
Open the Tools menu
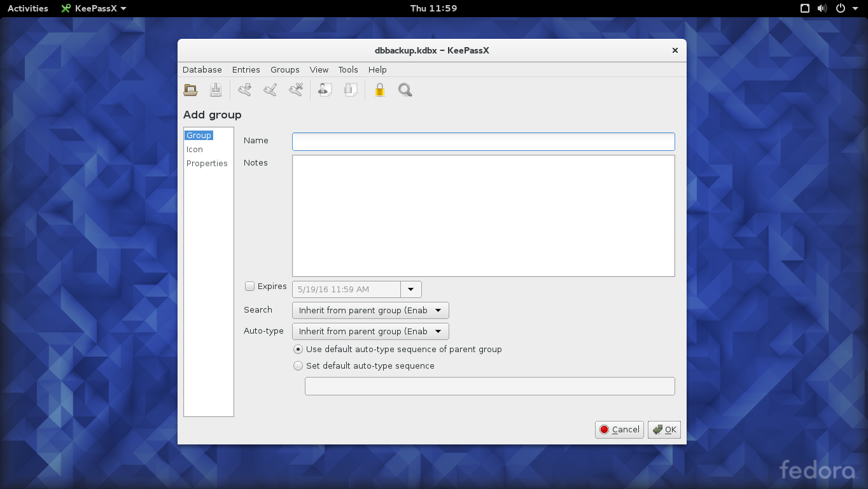pyautogui.click(x=348, y=69)
